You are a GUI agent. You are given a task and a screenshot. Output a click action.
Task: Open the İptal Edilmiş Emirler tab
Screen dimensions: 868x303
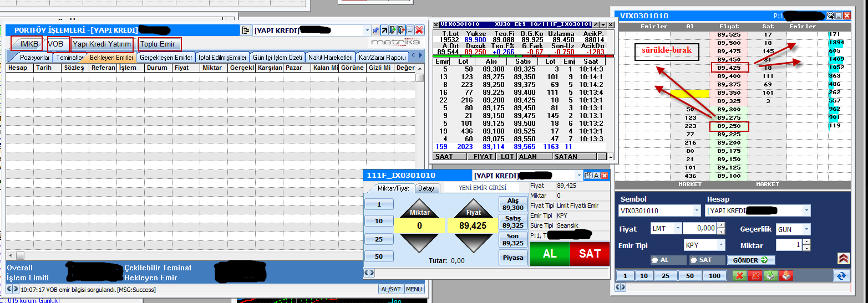click(222, 58)
